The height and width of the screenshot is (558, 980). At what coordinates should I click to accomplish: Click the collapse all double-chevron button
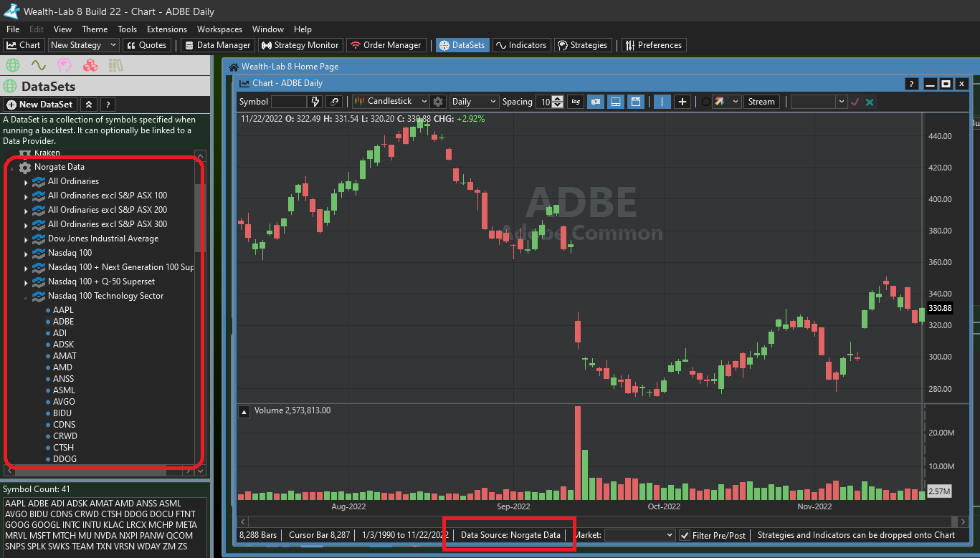(89, 105)
